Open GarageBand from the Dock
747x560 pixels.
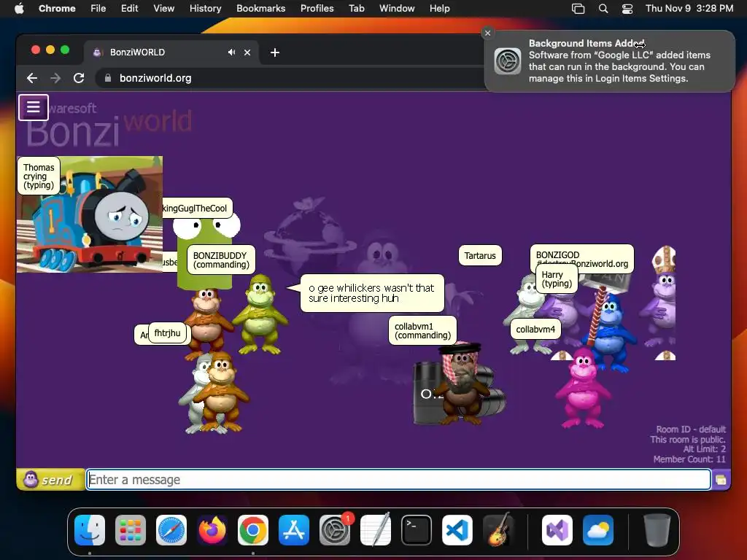[x=498, y=530]
